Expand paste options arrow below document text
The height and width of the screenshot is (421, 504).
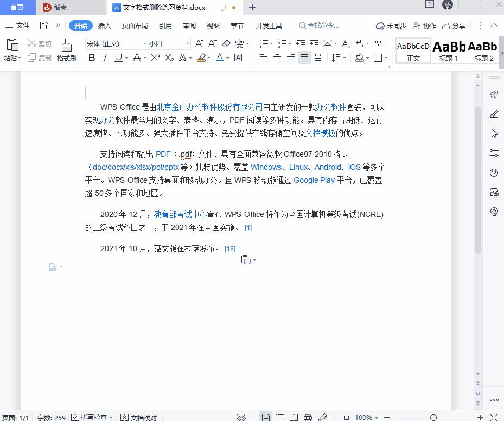tap(254, 260)
